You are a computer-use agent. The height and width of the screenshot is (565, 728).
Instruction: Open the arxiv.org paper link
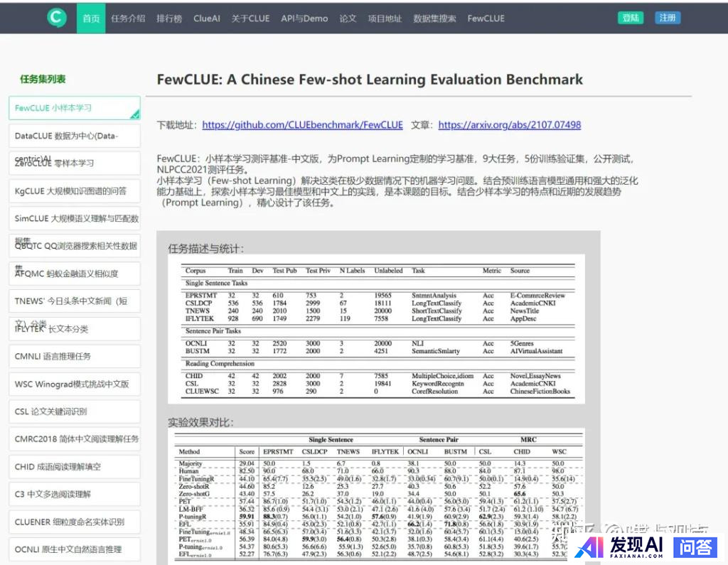click(x=509, y=125)
